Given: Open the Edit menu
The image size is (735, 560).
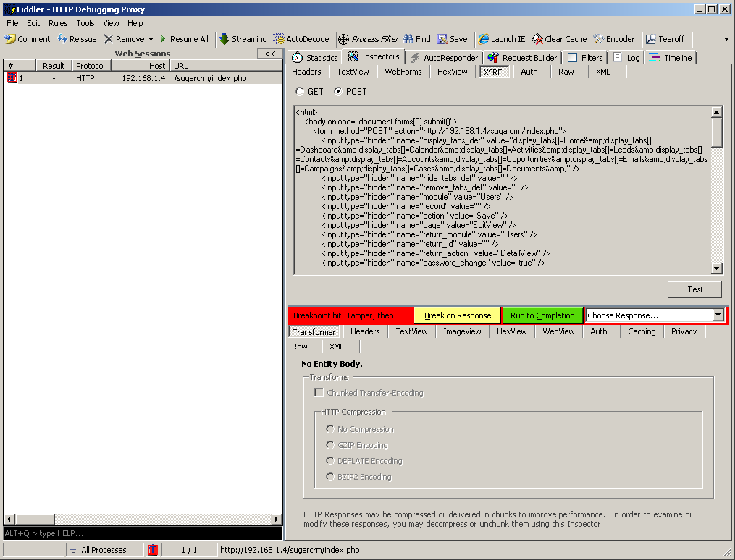Looking at the screenshot, I should [x=33, y=23].
